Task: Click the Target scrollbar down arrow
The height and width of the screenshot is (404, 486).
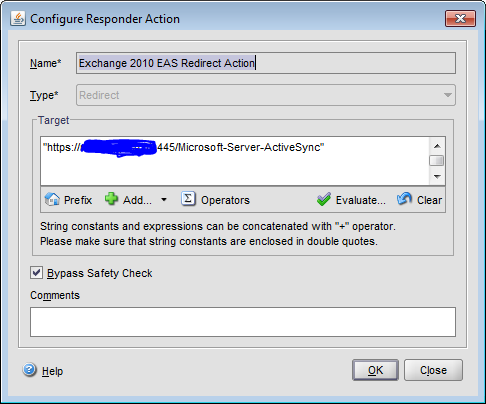Action: point(437,177)
